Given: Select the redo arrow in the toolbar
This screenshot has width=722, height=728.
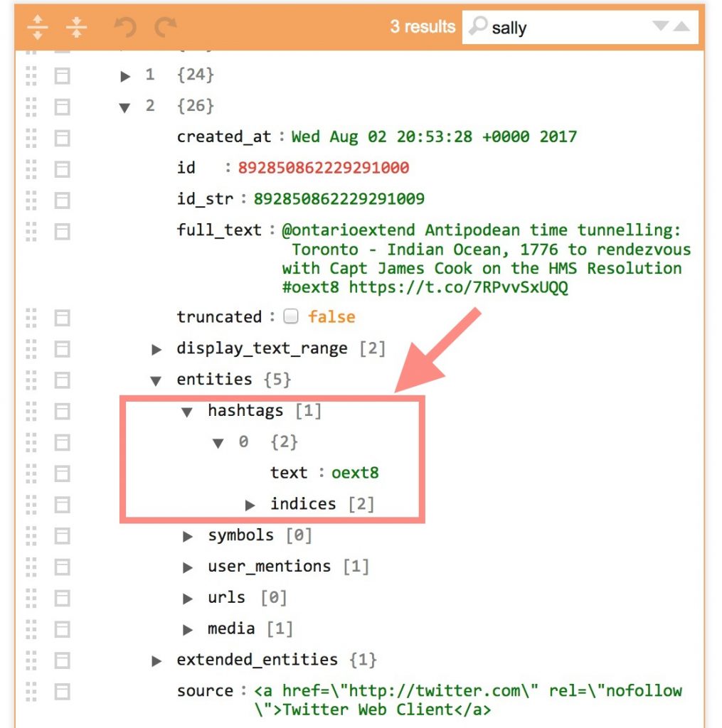Looking at the screenshot, I should point(165,26).
